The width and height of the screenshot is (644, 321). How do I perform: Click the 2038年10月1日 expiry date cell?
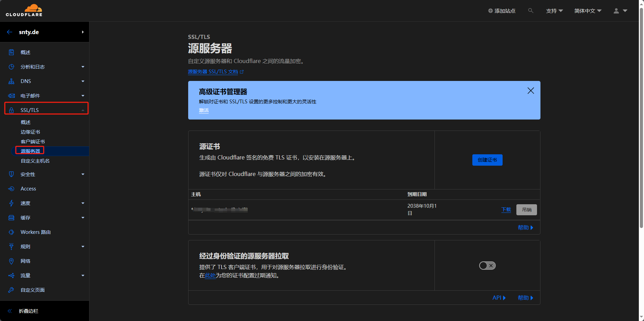point(422,209)
